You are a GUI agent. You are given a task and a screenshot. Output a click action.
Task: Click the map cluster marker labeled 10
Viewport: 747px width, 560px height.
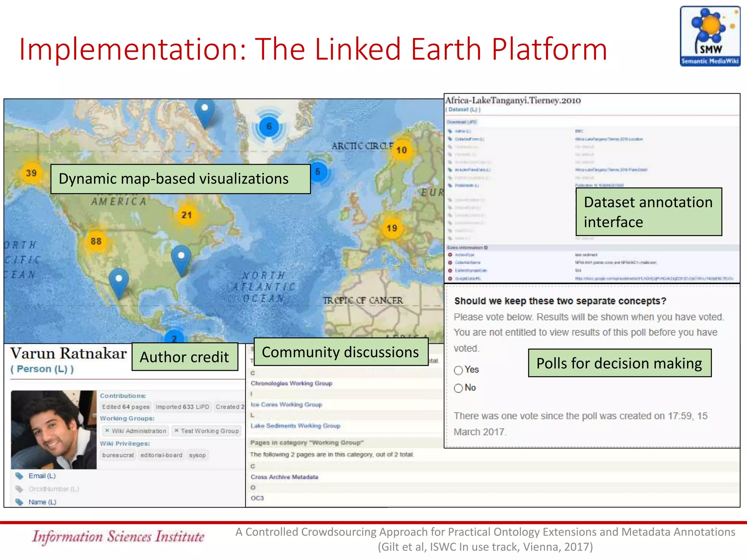click(402, 150)
